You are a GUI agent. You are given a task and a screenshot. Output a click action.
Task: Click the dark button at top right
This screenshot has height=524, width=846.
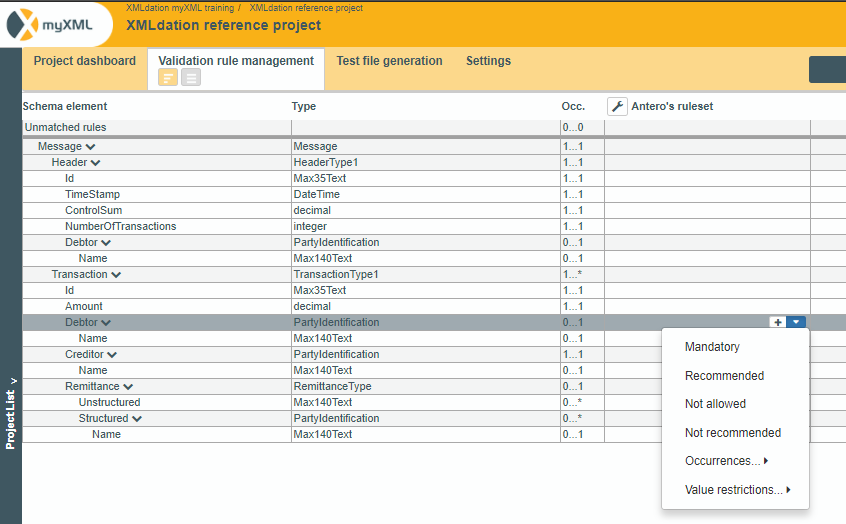pyautogui.click(x=827, y=70)
